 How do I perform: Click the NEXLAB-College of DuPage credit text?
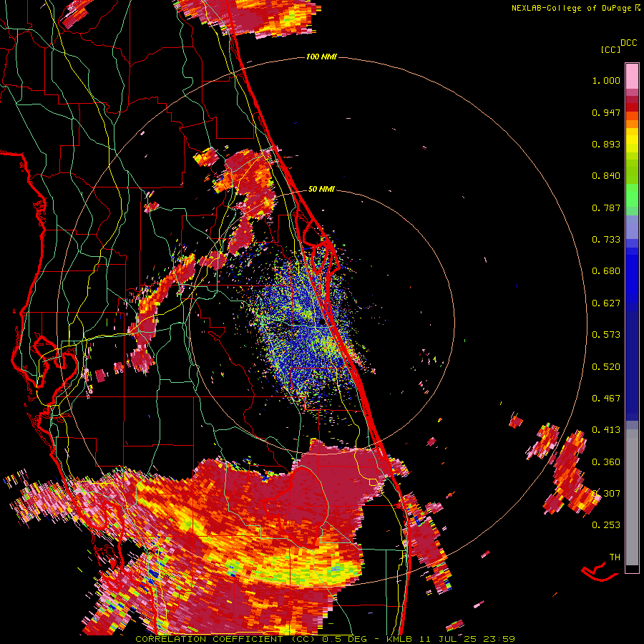pos(571,8)
